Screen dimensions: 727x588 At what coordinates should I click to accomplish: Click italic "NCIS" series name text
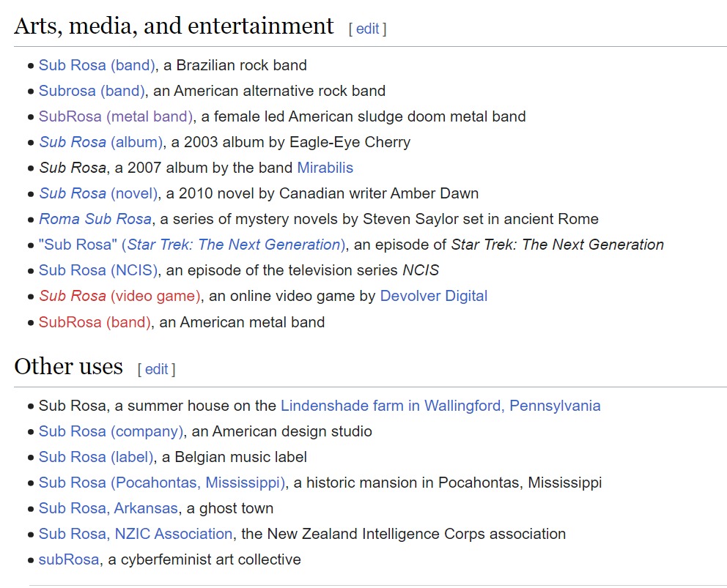point(421,270)
